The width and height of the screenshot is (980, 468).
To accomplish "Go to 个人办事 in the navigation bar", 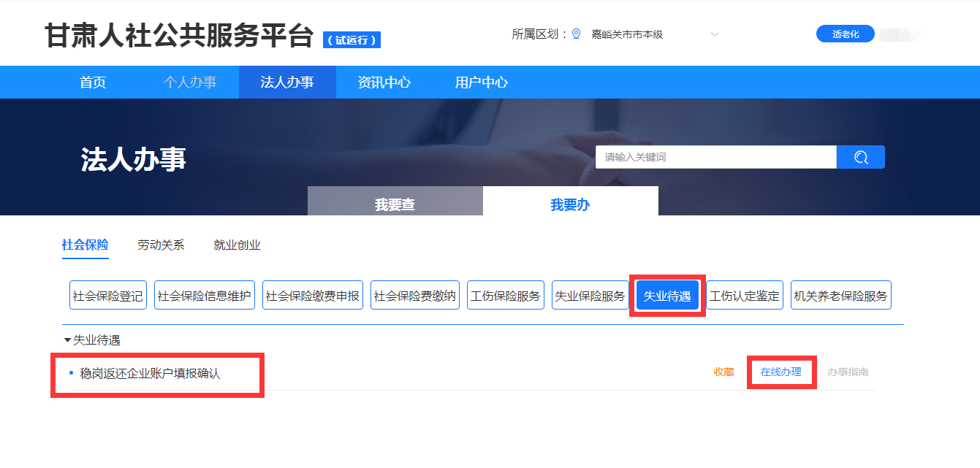I will [x=189, y=83].
